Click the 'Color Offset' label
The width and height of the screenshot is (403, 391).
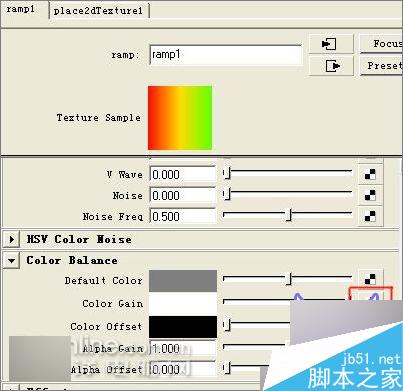(x=106, y=326)
